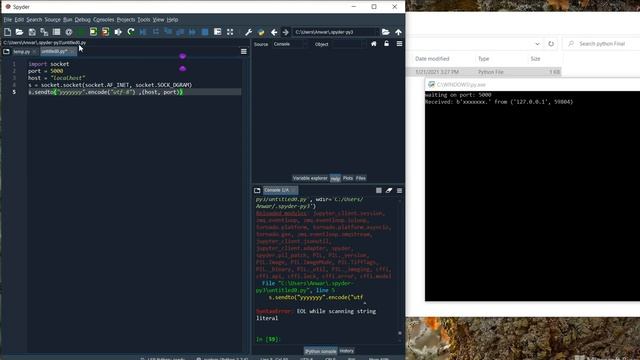Click the Search python Final field in Explorer
The height and width of the screenshot is (360, 640).
pos(602,44)
